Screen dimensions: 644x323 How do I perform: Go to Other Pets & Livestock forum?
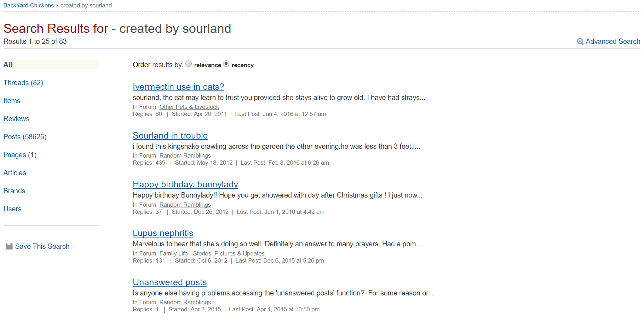189,107
